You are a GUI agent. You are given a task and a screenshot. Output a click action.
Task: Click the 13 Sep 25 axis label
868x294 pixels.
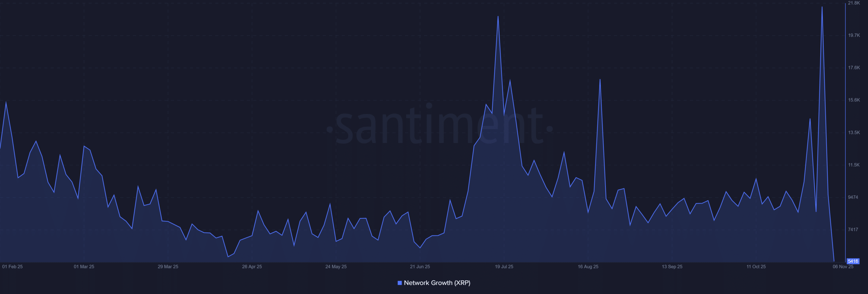pos(672,267)
